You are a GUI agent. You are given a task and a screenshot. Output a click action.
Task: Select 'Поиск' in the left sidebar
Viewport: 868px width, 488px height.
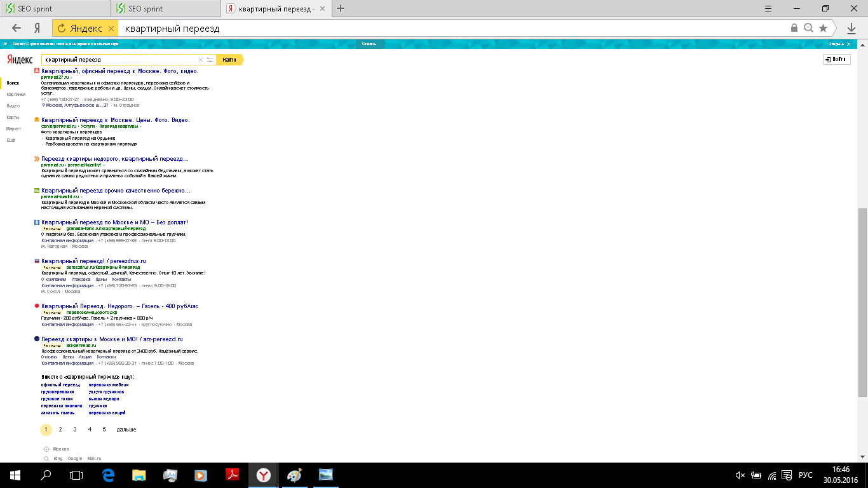pyautogui.click(x=13, y=83)
